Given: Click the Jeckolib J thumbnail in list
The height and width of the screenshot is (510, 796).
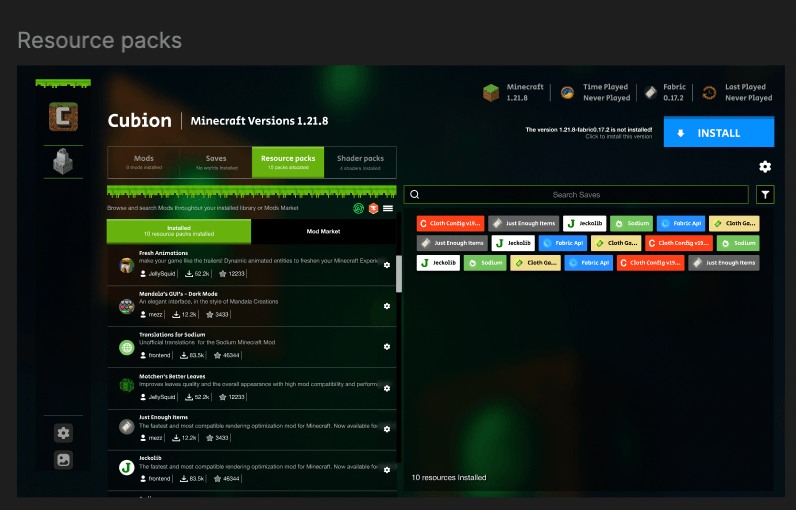Looking at the screenshot, I should 126,467.
